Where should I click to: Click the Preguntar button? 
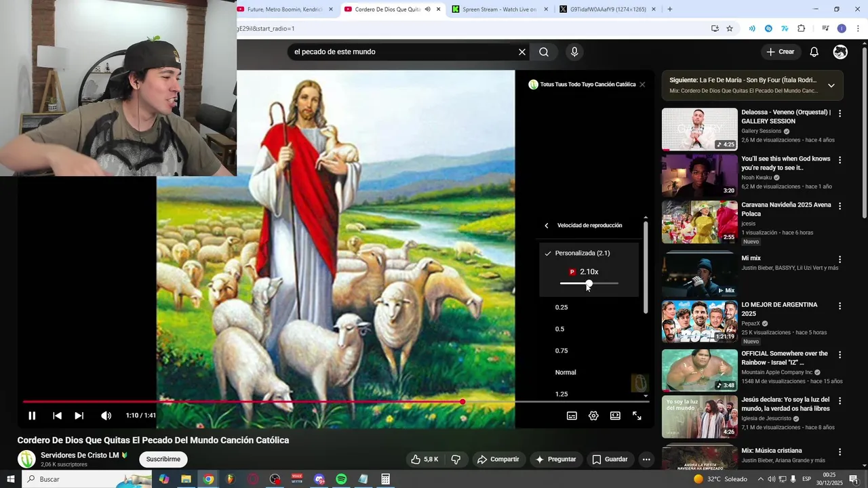pyautogui.click(x=555, y=460)
